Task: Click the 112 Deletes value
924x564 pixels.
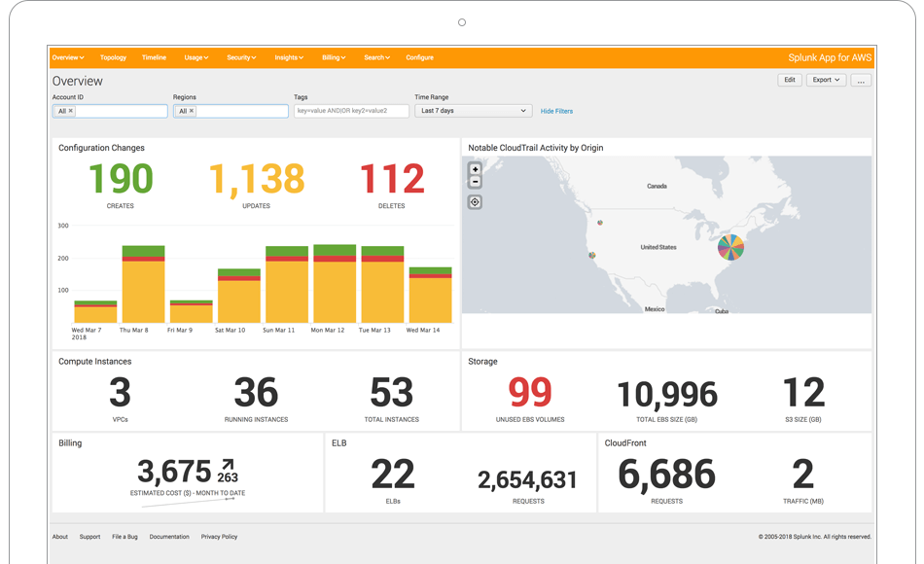Action: pos(392,179)
